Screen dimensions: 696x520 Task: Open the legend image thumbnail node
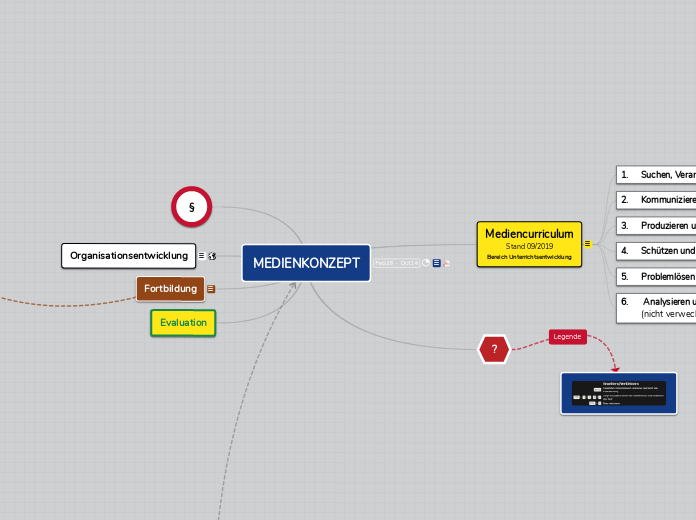pyautogui.click(x=619, y=393)
